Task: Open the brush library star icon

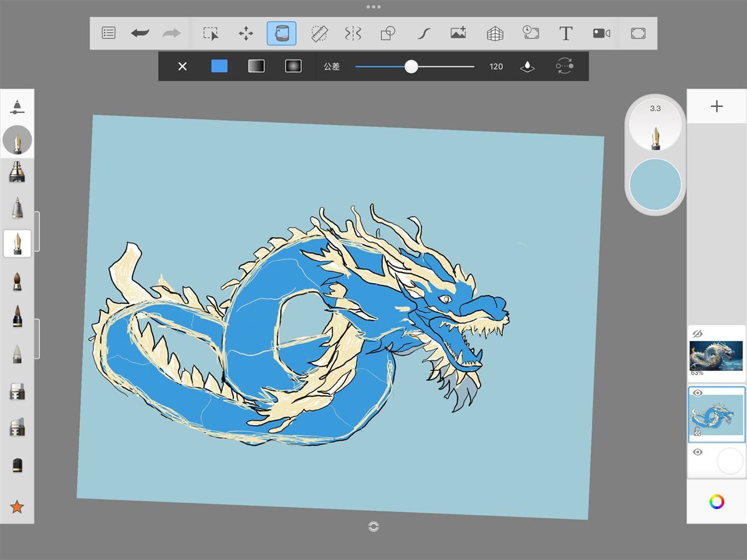Action: click(17, 507)
